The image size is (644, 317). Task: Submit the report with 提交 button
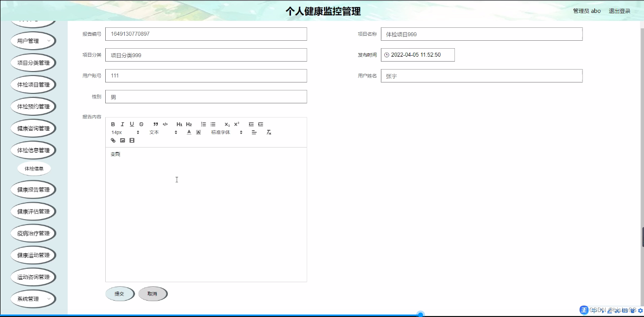(119, 293)
